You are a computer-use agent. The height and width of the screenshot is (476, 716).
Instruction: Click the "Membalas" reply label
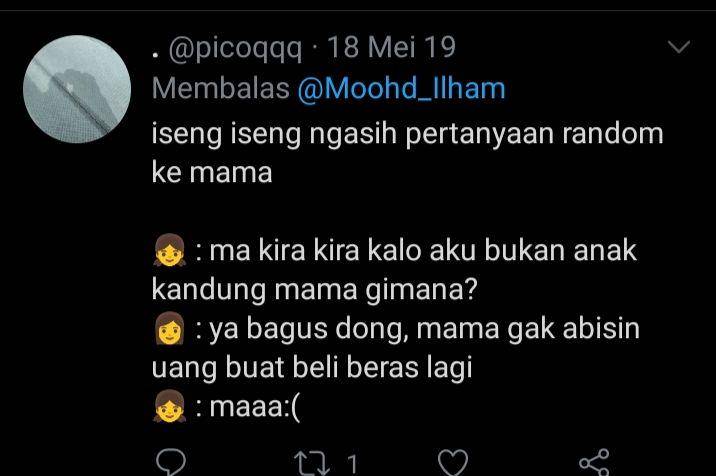click(x=221, y=88)
